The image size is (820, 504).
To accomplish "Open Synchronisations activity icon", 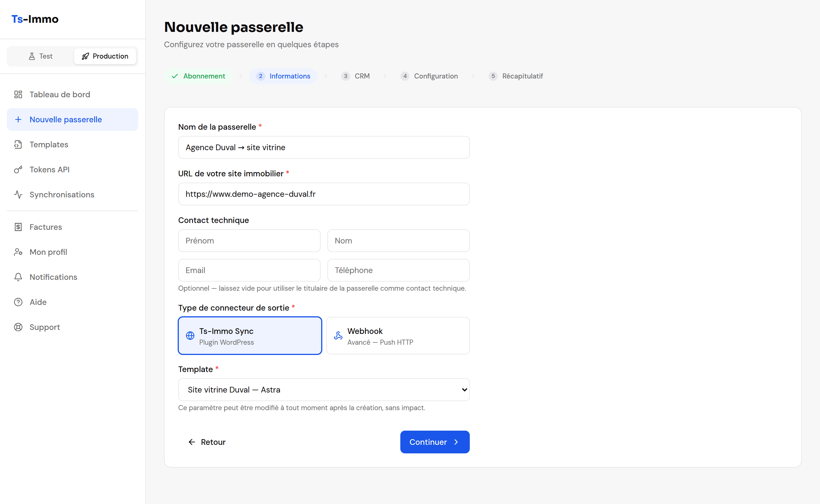I will [18, 194].
